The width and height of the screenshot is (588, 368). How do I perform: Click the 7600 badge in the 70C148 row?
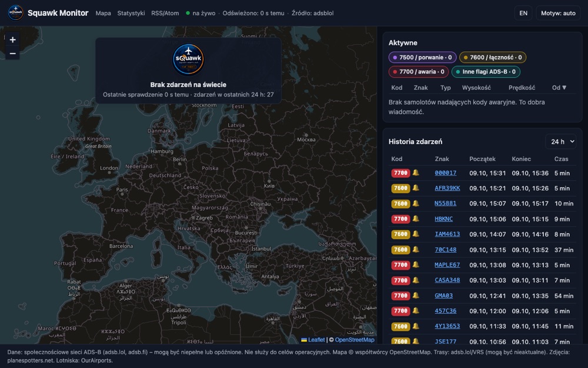pyautogui.click(x=400, y=250)
